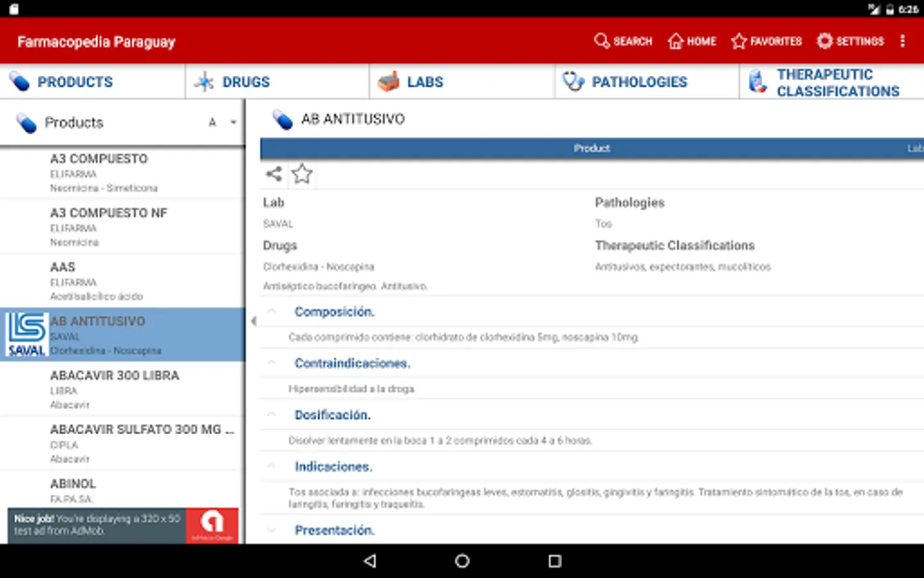The width and height of the screenshot is (924, 578).
Task: Switch to the Products tab
Action: [x=92, y=82]
